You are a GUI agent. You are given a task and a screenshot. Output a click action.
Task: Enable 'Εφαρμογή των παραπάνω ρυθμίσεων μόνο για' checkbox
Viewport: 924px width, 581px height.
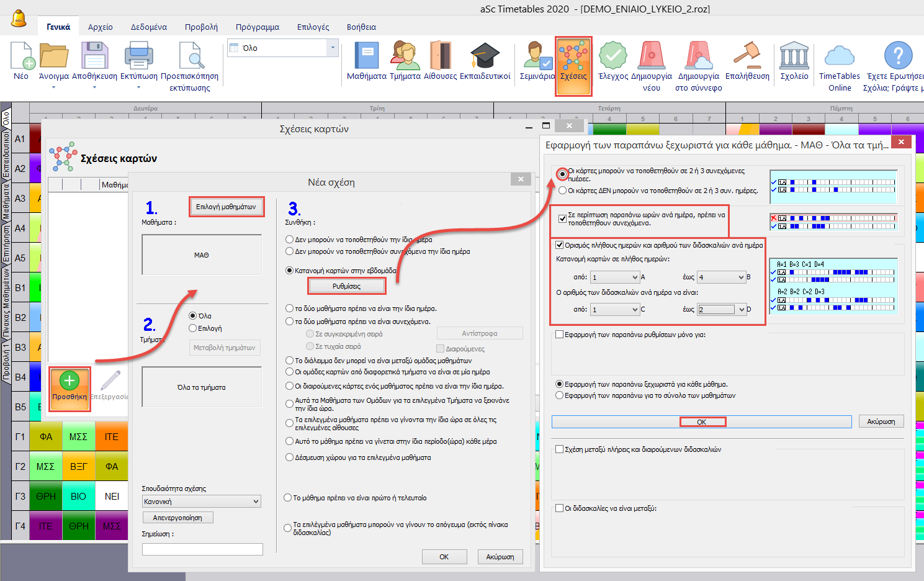click(x=560, y=335)
